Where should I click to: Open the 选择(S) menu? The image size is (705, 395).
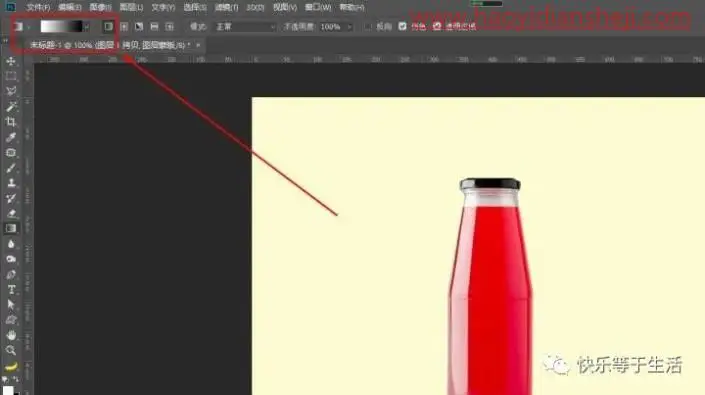point(195,7)
